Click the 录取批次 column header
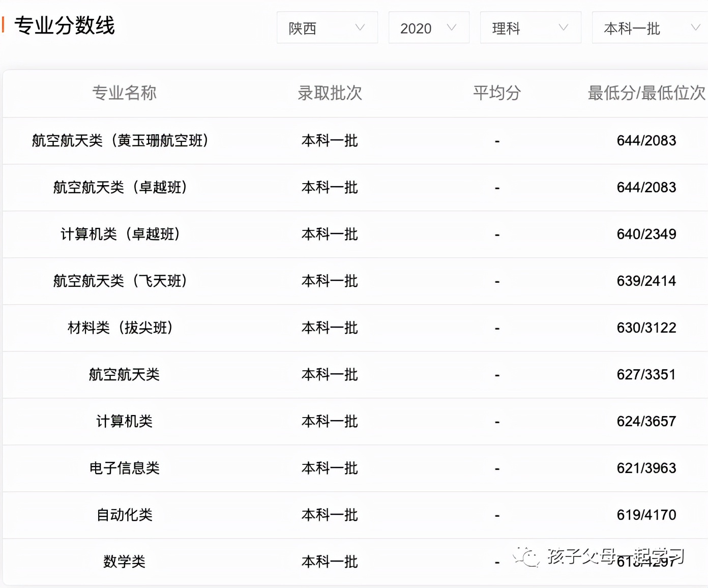Viewport: 708px width, 588px height. (329, 93)
